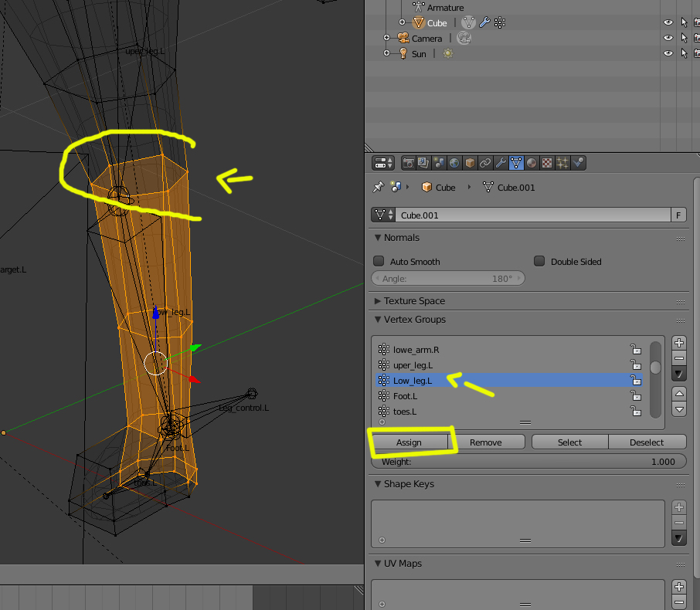Open the Particles properties tab
Screen dimensions: 700x610
(x=562, y=163)
